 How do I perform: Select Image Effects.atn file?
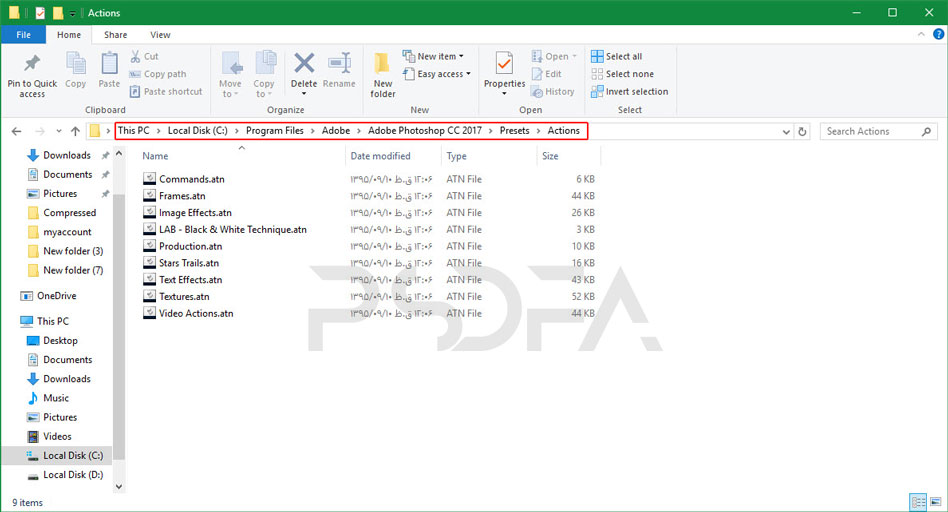click(195, 213)
